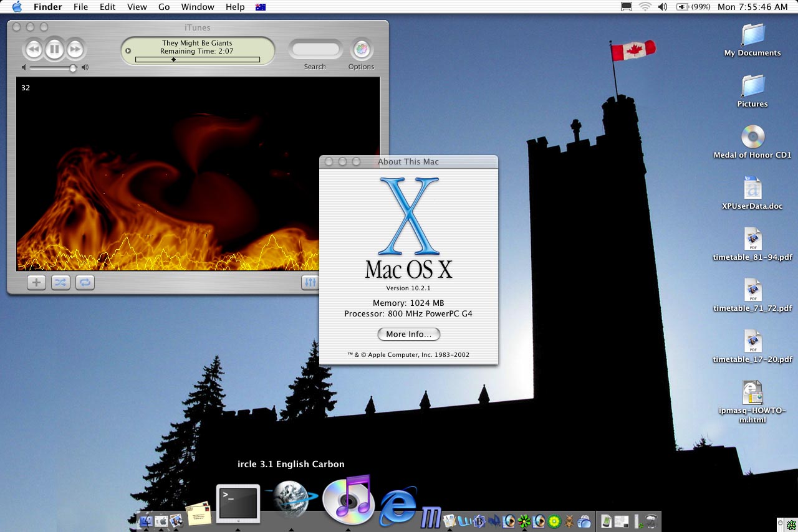Open the Displays menu bar extra
Image resolution: width=798 pixels, height=532 pixels.
[x=627, y=7]
